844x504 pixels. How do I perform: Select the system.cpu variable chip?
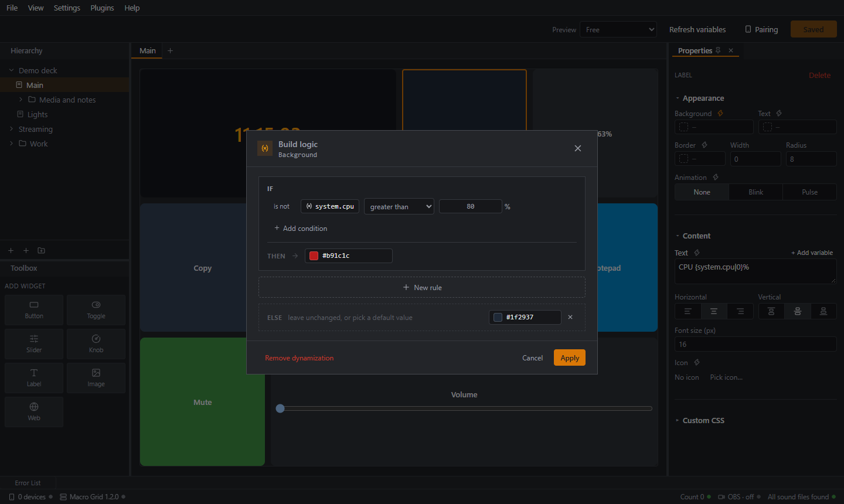330,206
